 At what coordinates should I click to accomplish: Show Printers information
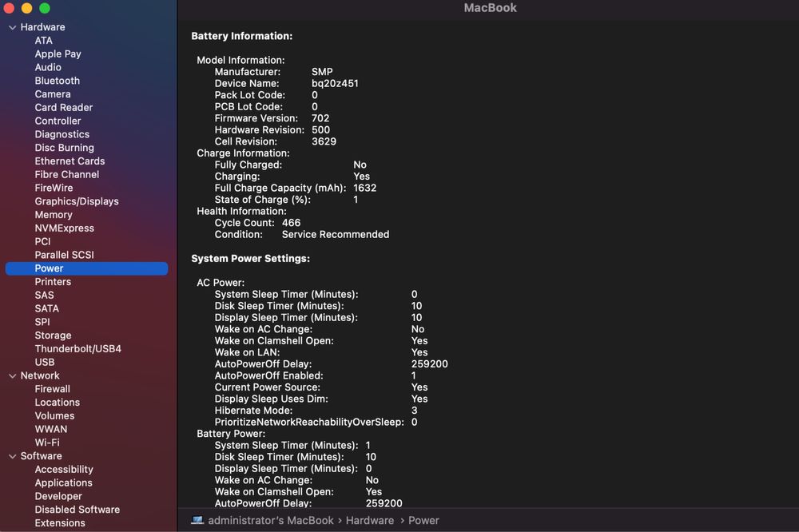(53, 282)
